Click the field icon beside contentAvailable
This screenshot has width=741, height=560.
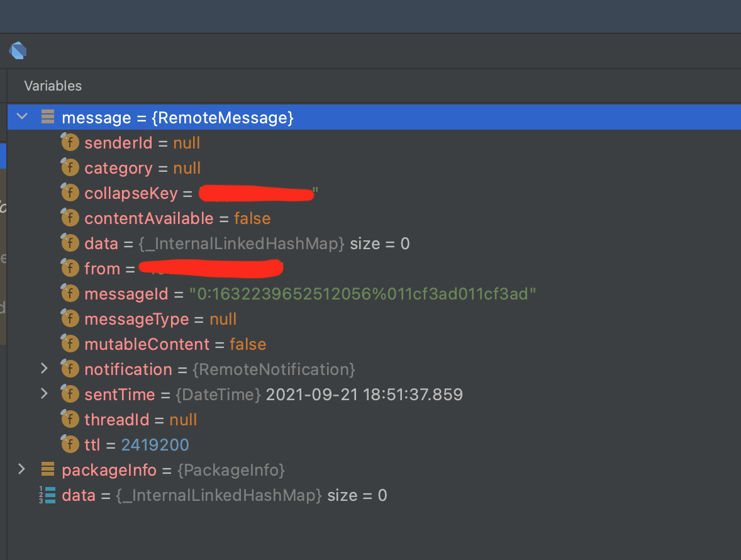(x=70, y=218)
